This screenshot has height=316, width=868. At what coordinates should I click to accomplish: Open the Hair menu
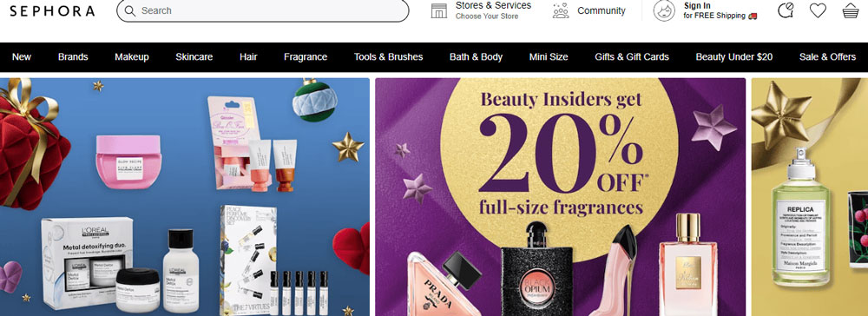[248, 57]
